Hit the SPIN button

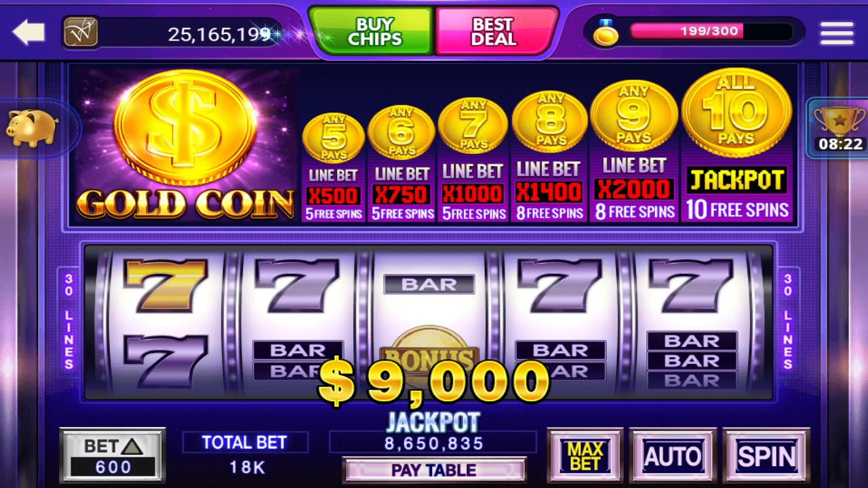pyautogui.click(x=766, y=456)
